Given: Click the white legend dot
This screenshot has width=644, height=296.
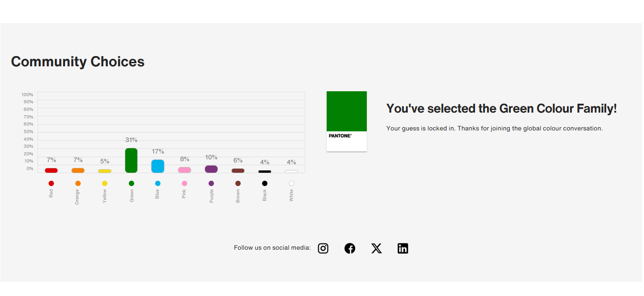Looking at the screenshot, I should tap(291, 183).
